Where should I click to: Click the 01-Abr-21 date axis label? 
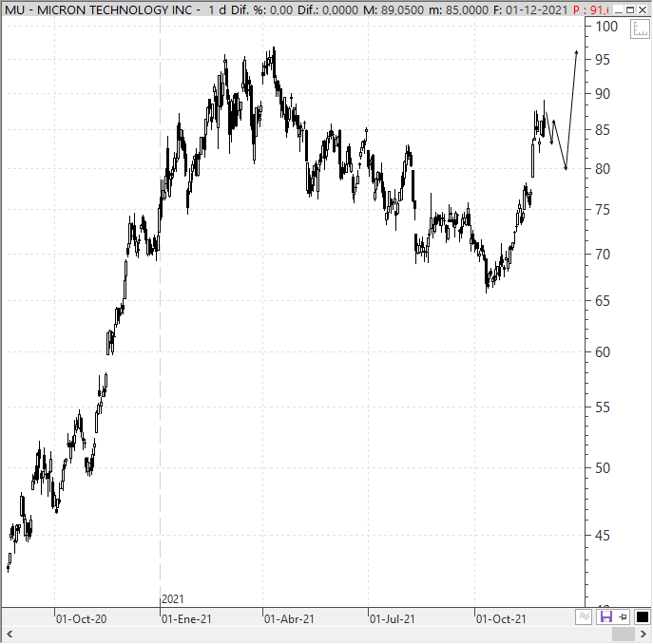(289, 619)
